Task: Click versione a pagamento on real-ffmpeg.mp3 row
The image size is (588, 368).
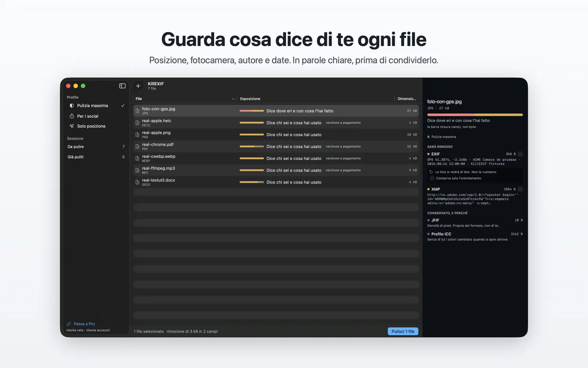Action: [343, 170]
